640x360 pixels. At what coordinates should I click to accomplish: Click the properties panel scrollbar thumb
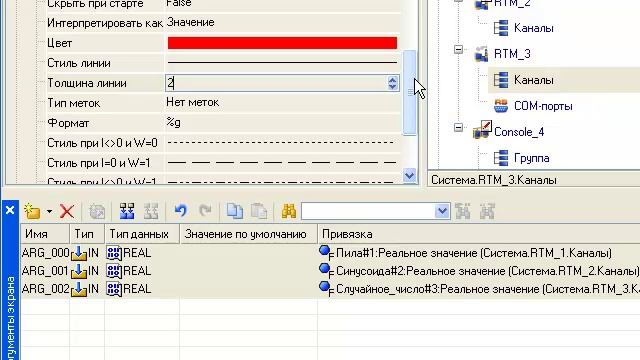(409, 93)
